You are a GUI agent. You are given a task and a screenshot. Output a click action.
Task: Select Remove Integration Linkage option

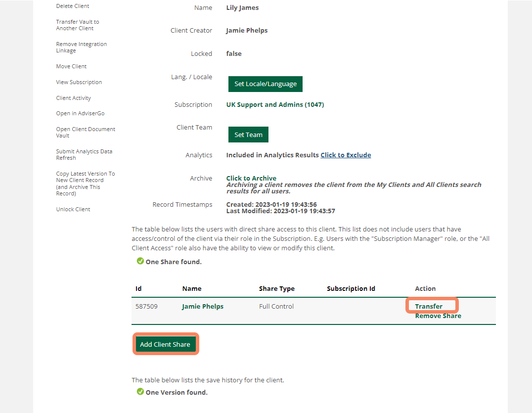click(82, 47)
